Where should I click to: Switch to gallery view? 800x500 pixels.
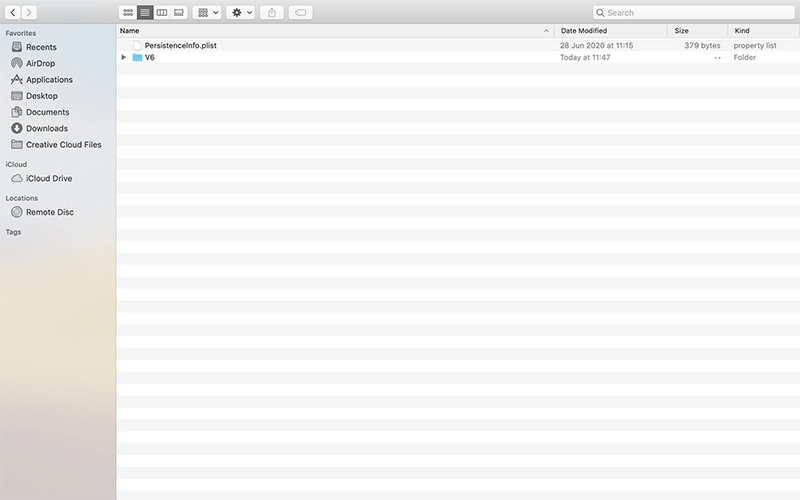[x=179, y=12]
